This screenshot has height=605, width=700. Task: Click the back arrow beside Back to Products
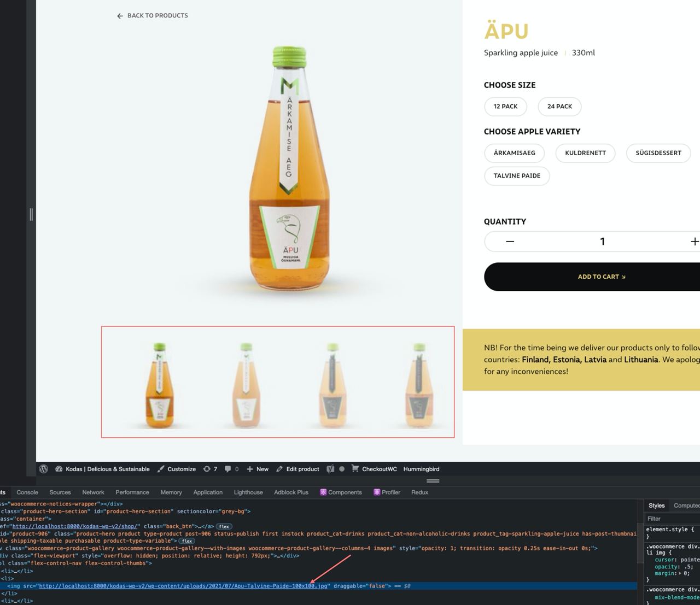click(120, 16)
